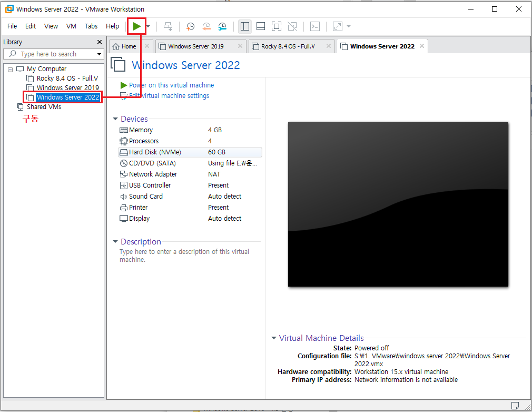Open the Tabs menu
532x412 pixels.
[x=91, y=26]
